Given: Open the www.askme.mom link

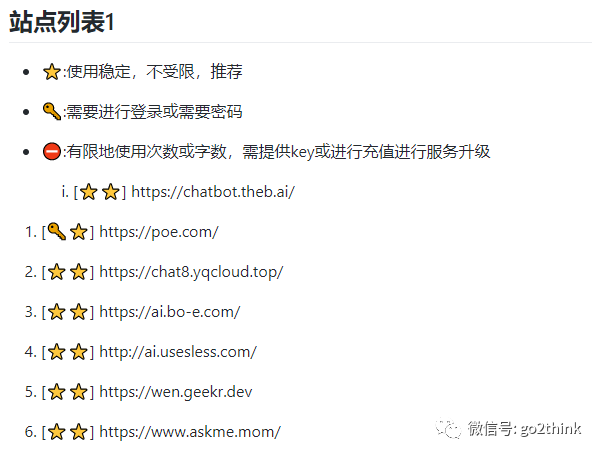Looking at the screenshot, I should 190,432.
